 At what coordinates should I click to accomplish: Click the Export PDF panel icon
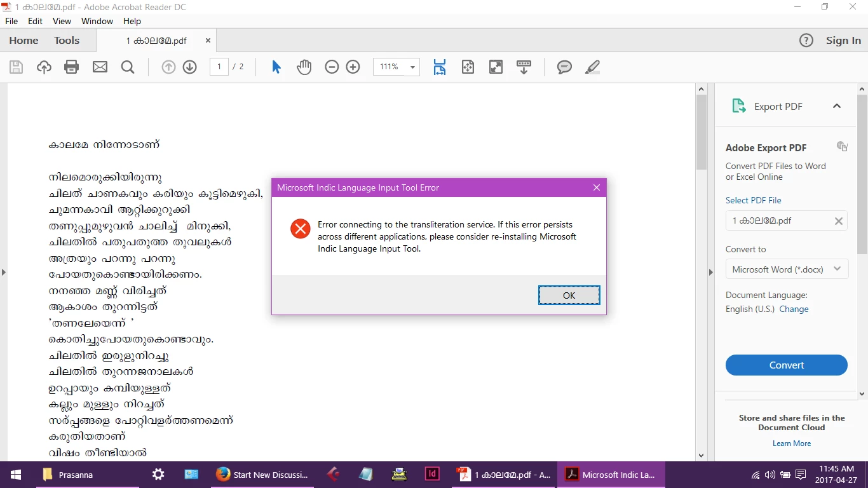point(738,106)
